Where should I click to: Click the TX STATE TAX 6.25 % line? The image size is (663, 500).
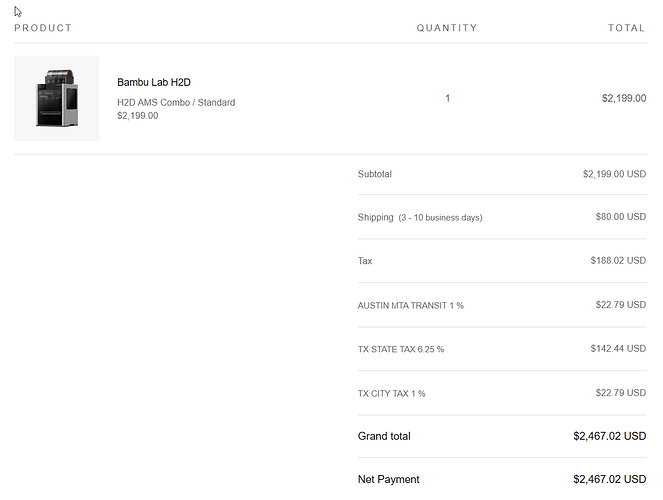point(502,349)
